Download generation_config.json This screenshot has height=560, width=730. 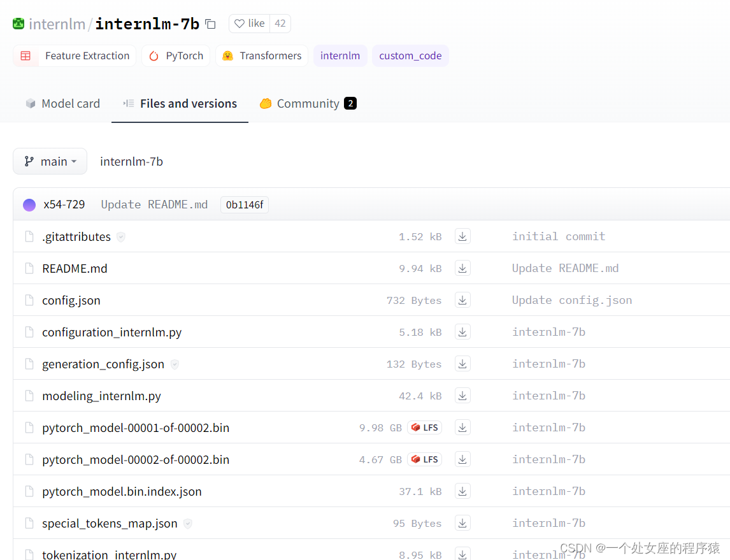(x=462, y=364)
